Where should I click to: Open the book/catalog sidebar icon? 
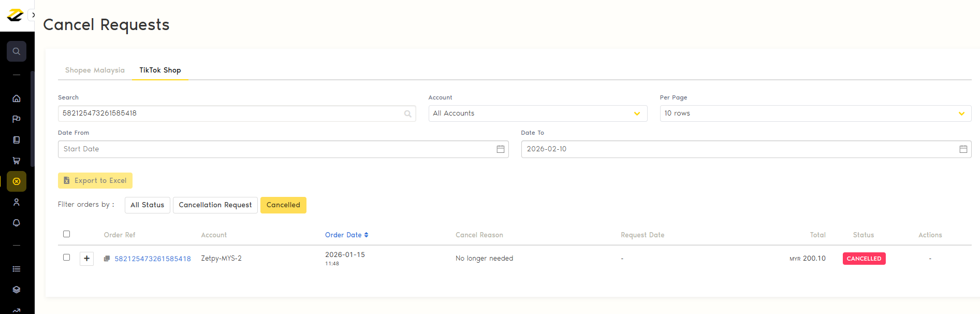tap(17, 140)
